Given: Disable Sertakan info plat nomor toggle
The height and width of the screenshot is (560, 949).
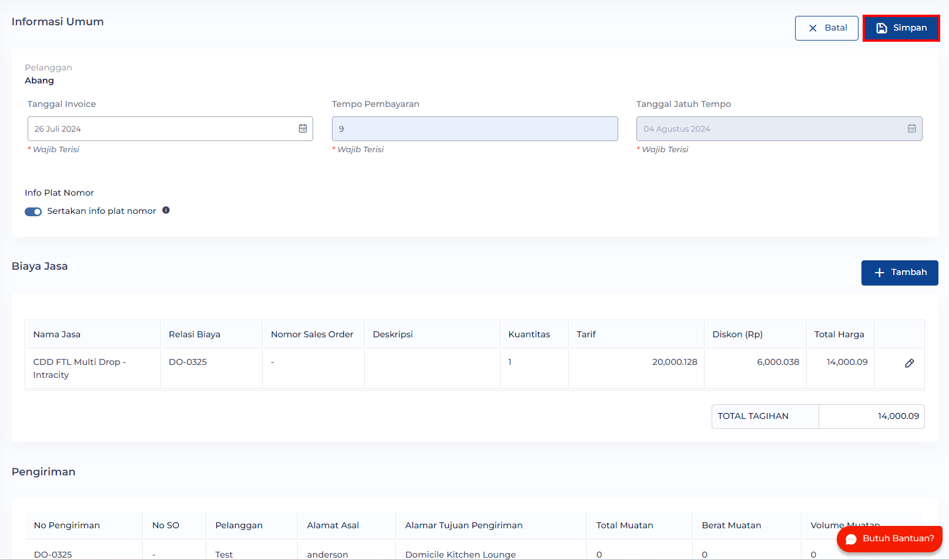Looking at the screenshot, I should point(33,212).
